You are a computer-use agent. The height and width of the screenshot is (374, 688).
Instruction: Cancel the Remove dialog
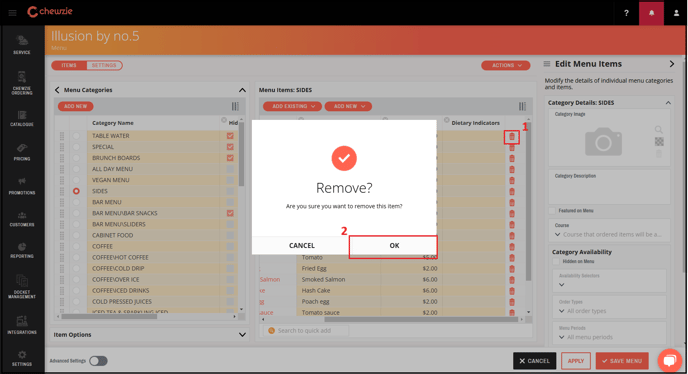tap(301, 245)
